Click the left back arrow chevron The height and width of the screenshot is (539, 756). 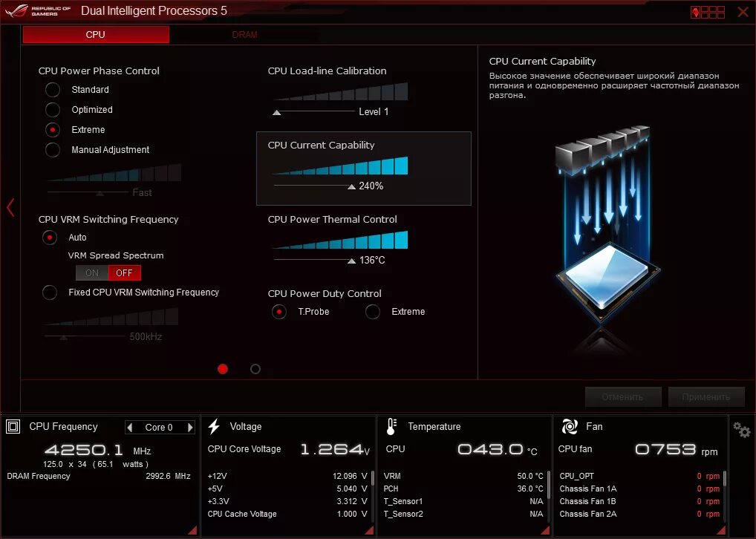(10, 208)
